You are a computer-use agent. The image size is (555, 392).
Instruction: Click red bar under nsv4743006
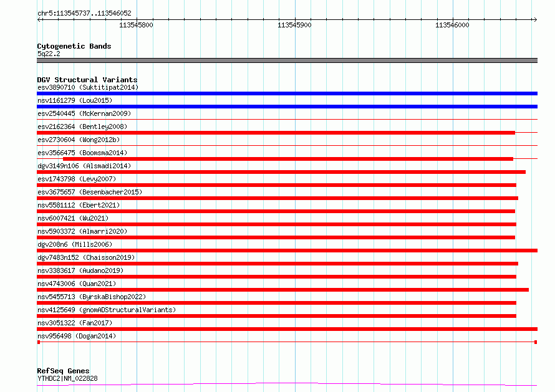283,290
